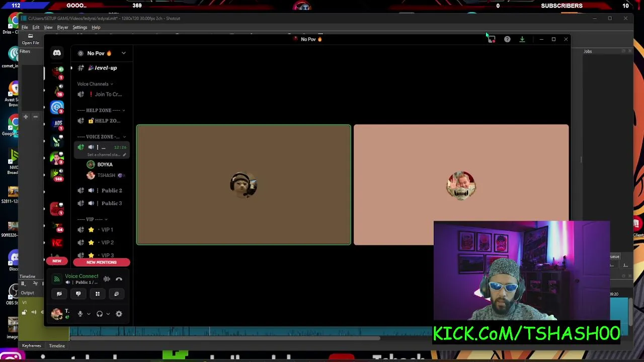
Task: Open the server icon with the 148 badge
Action: pyautogui.click(x=57, y=174)
